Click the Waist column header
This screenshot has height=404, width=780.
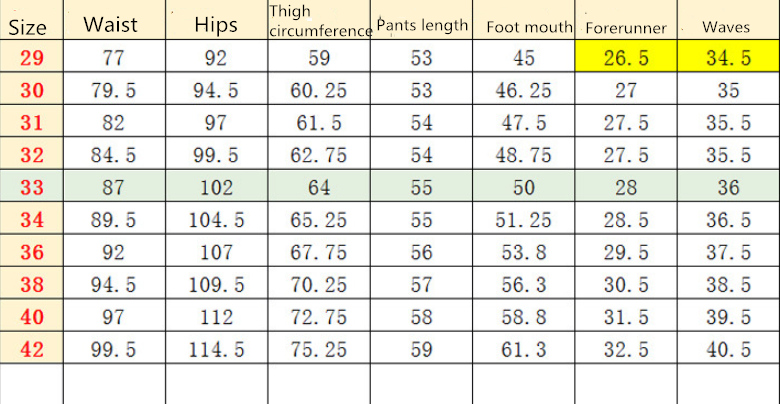coord(110,25)
